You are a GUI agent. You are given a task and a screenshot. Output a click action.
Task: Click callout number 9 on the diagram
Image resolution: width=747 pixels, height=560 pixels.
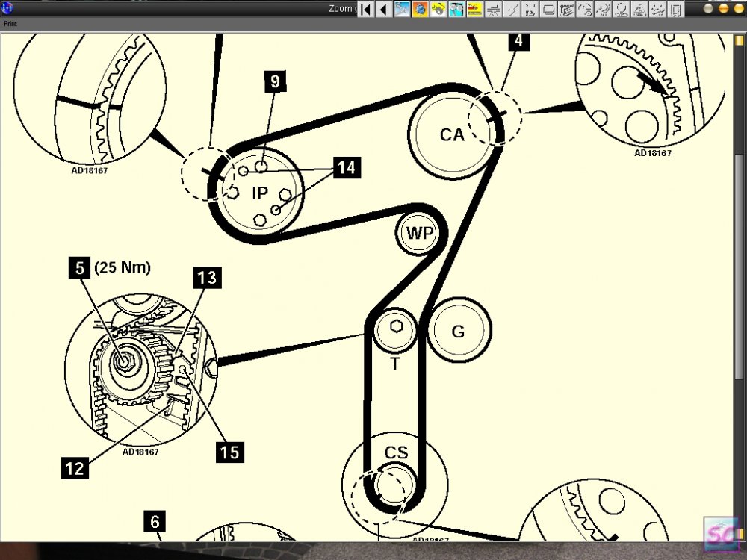[x=275, y=81]
